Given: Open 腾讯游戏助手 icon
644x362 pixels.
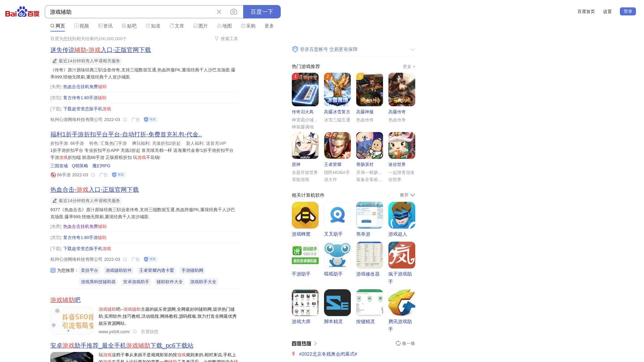Looking at the screenshot, I should (x=402, y=303).
